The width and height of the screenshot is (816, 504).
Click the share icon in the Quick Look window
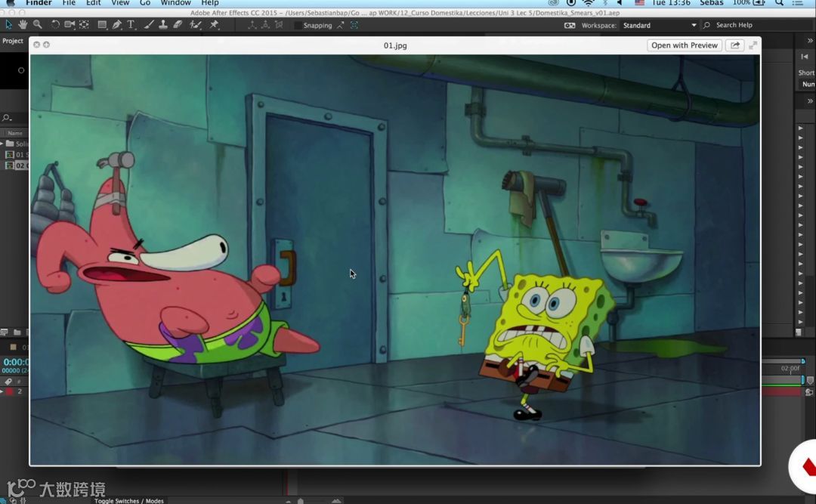(735, 45)
